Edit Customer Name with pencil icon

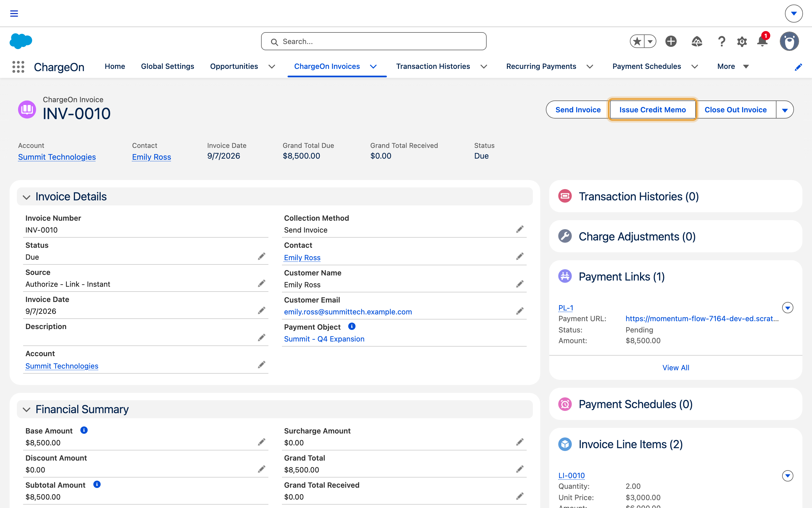pos(520,284)
